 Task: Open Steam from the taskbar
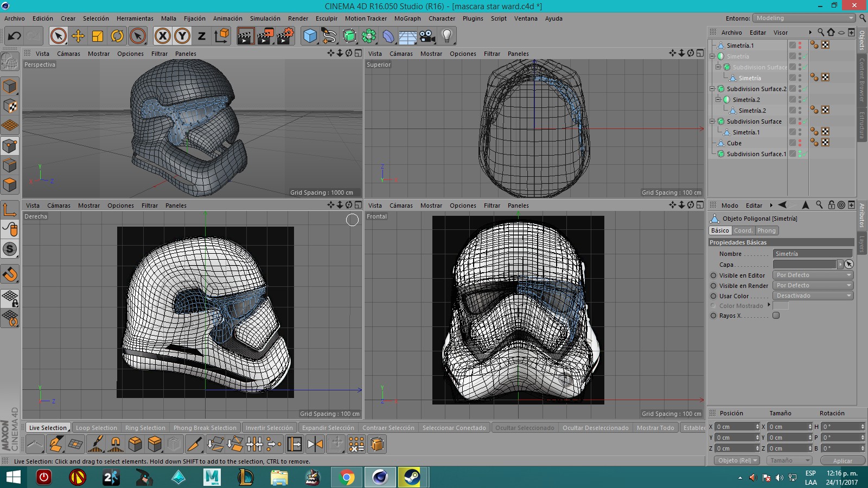412,477
